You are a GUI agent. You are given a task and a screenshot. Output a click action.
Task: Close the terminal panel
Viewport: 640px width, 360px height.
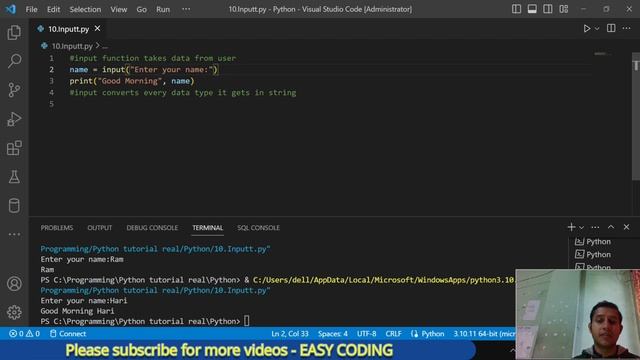626,227
